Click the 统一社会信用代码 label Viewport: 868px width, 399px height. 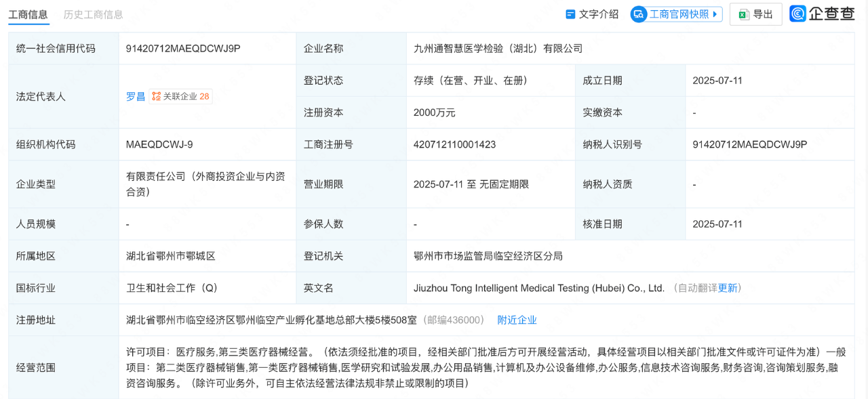click(x=56, y=48)
